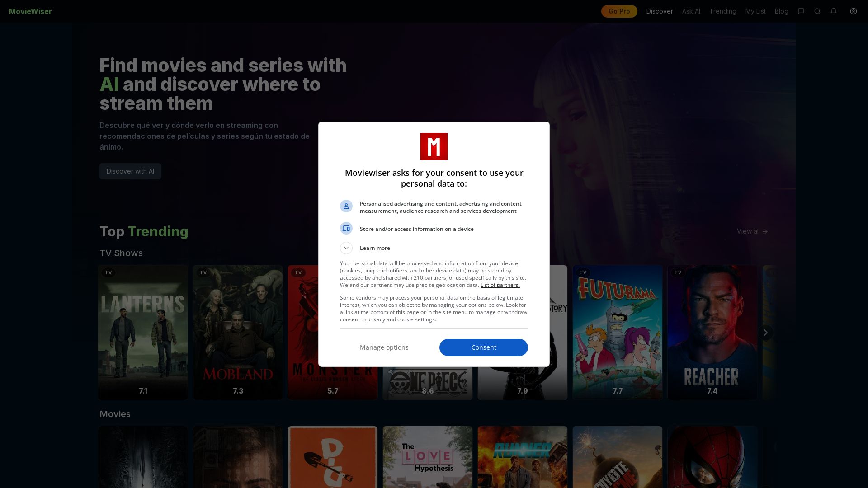Image resolution: width=868 pixels, height=488 pixels.
Task: Open the Reacher TV show poster
Action: [x=712, y=333]
